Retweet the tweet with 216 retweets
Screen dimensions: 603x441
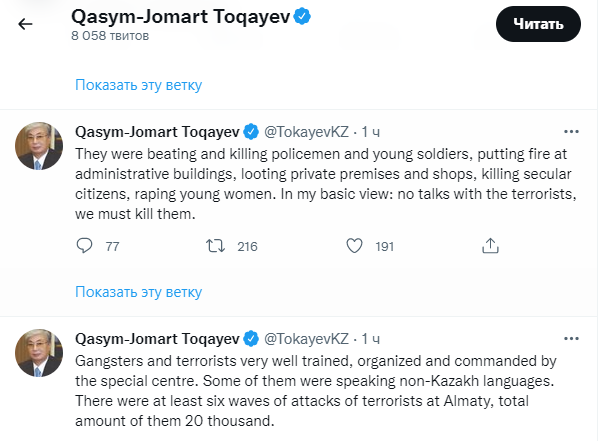click(x=215, y=246)
